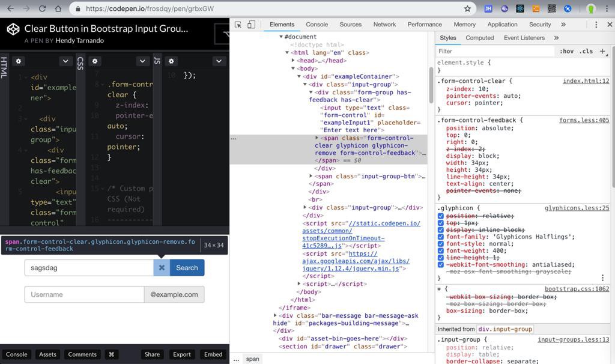This screenshot has height=364, width=615.
Task: Show more Styles sidebar tabs
Action: coord(556,38)
